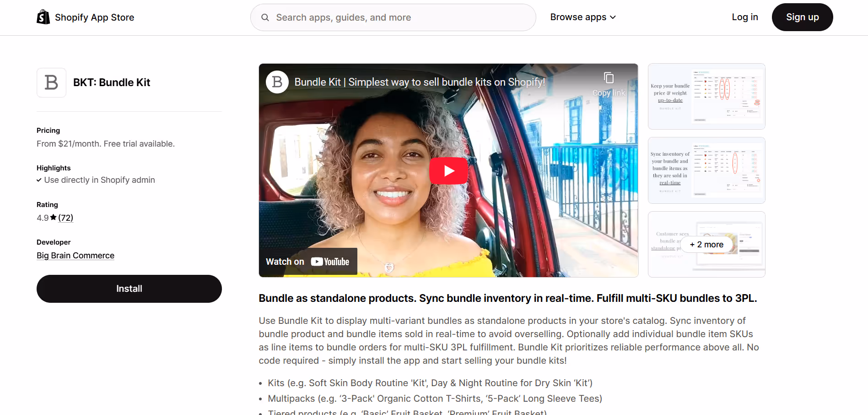Click the + 2 more screenshots button
868x415 pixels.
coord(706,245)
